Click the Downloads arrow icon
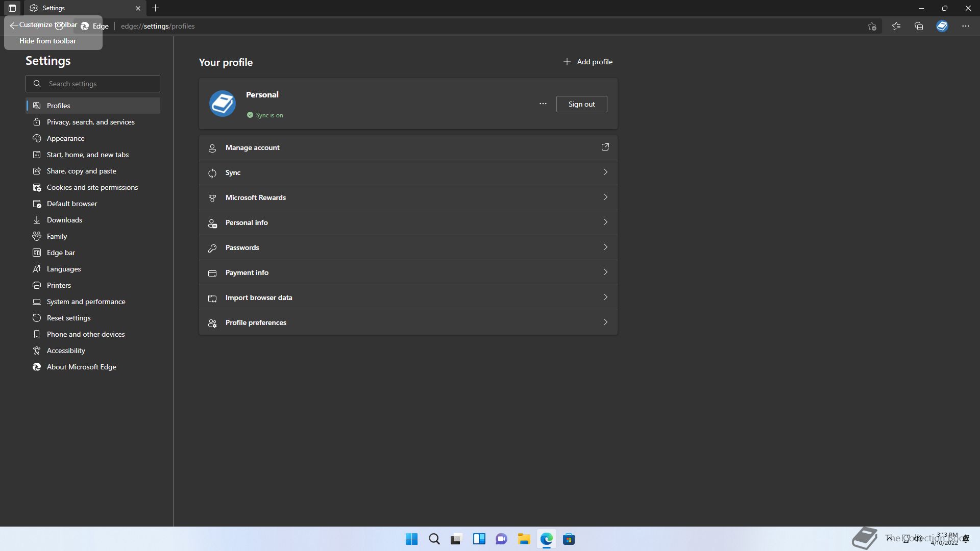980x551 pixels. click(x=37, y=220)
